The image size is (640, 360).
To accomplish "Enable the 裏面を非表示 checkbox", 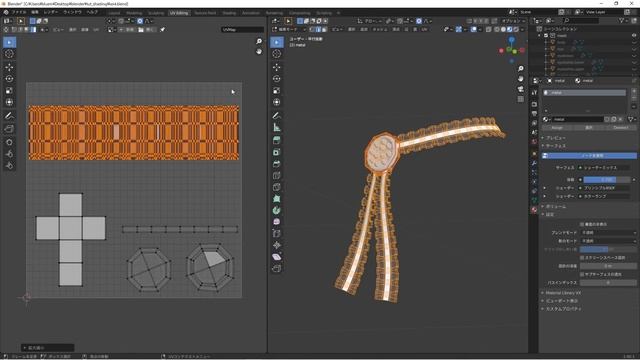I will click(582, 224).
